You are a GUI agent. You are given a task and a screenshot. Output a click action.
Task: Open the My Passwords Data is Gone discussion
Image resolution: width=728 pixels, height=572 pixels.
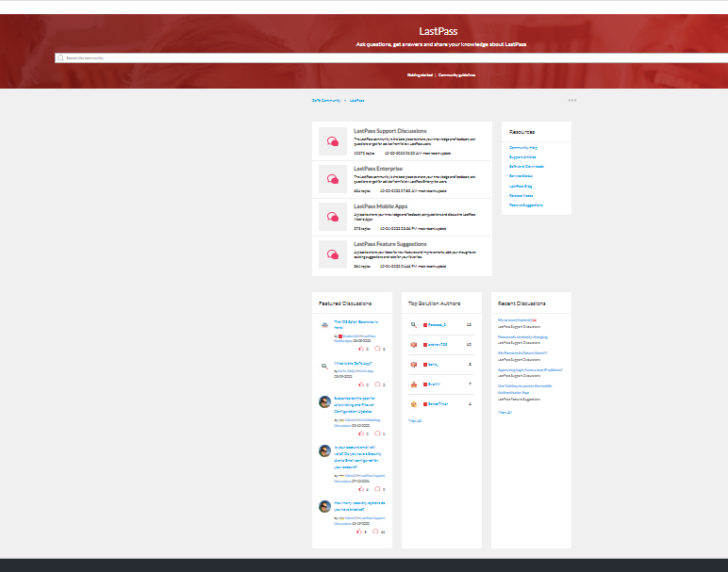click(x=522, y=353)
